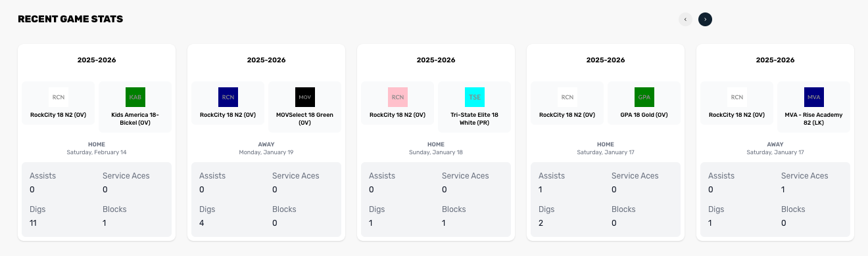Click the next carousel arrow button
The image size is (868, 256).
(x=705, y=20)
